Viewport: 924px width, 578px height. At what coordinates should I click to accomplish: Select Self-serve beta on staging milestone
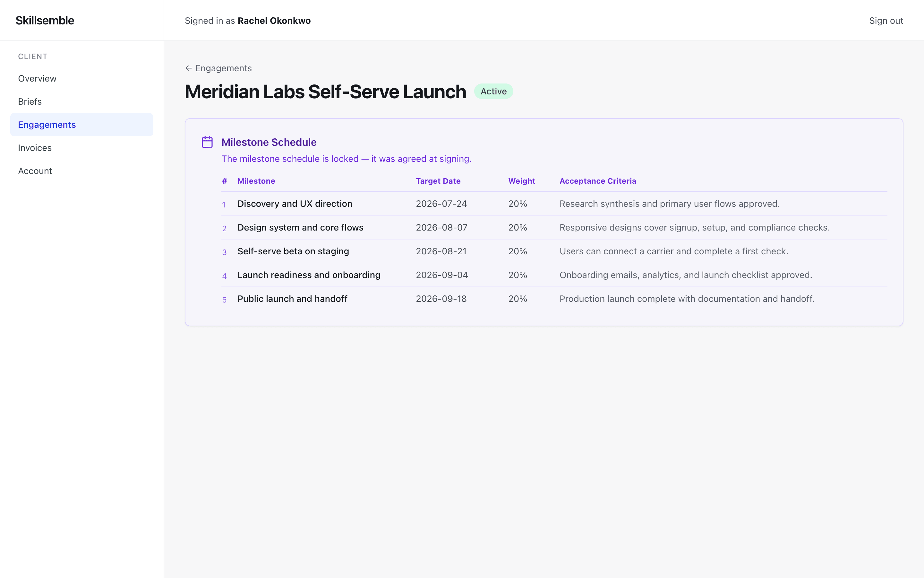click(293, 251)
